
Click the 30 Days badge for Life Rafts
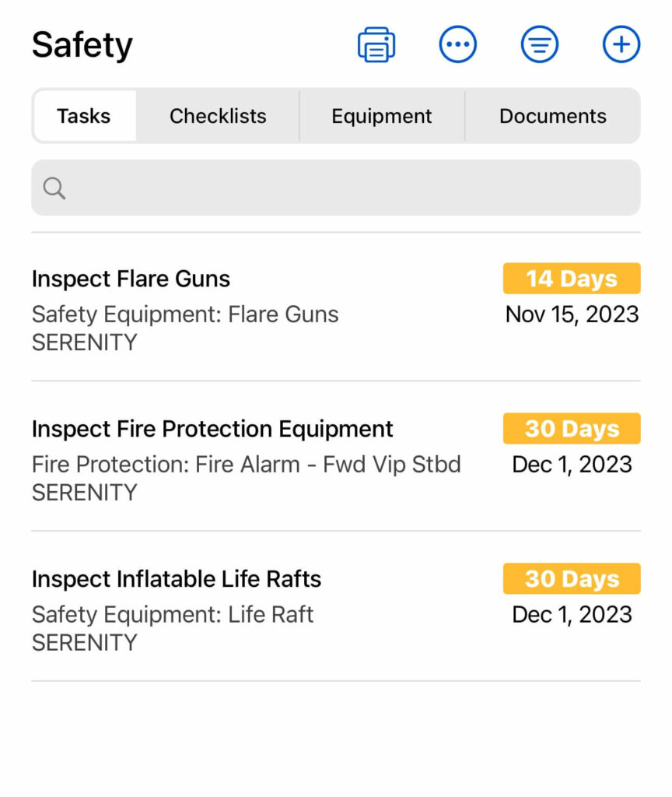click(x=572, y=579)
